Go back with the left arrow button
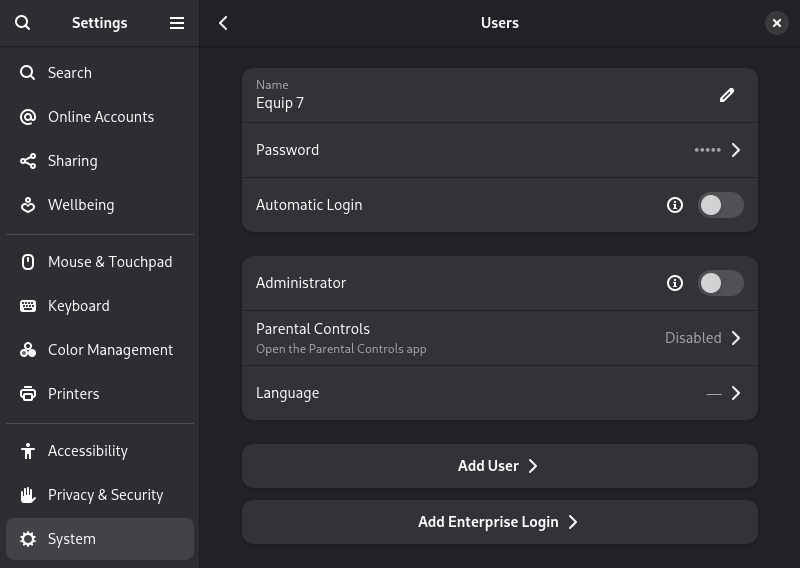 223,23
